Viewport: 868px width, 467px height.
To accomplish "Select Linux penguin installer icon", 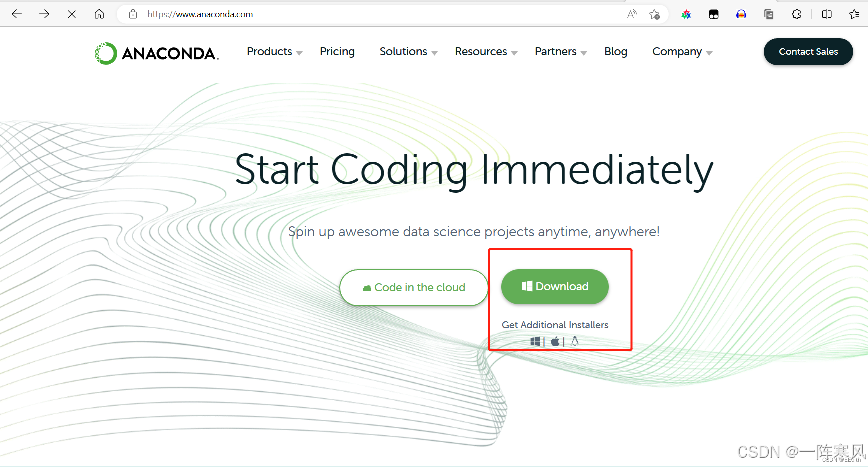I will coord(575,341).
